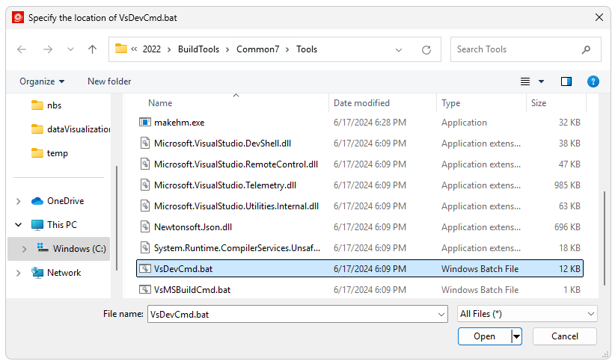
Task: Open Help with the question mark icon
Action: pyautogui.click(x=593, y=81)
